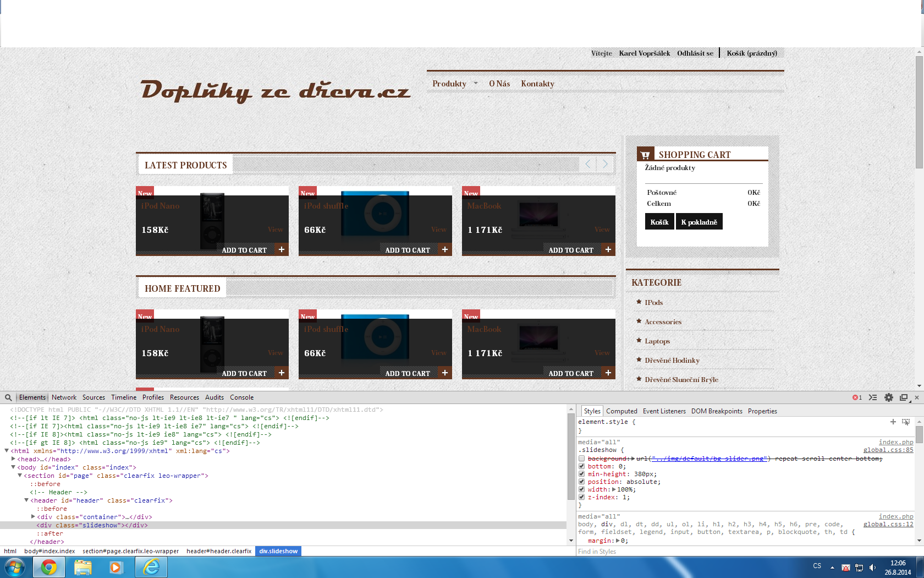Viewport: 924px width, 578px height.
Task: Go to next latest products with right arrow
Action: pyautogui.click(x=605, y=163)
